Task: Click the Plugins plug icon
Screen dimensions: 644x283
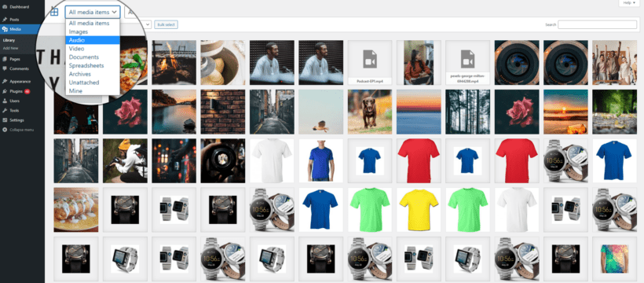Action: click(x=5, y=91)
